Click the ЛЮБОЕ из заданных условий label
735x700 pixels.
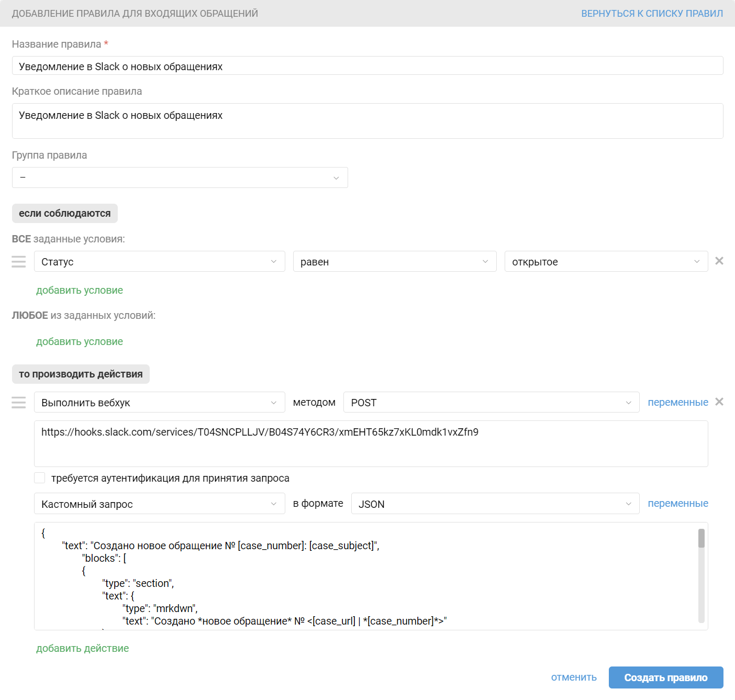coord(84,315)
